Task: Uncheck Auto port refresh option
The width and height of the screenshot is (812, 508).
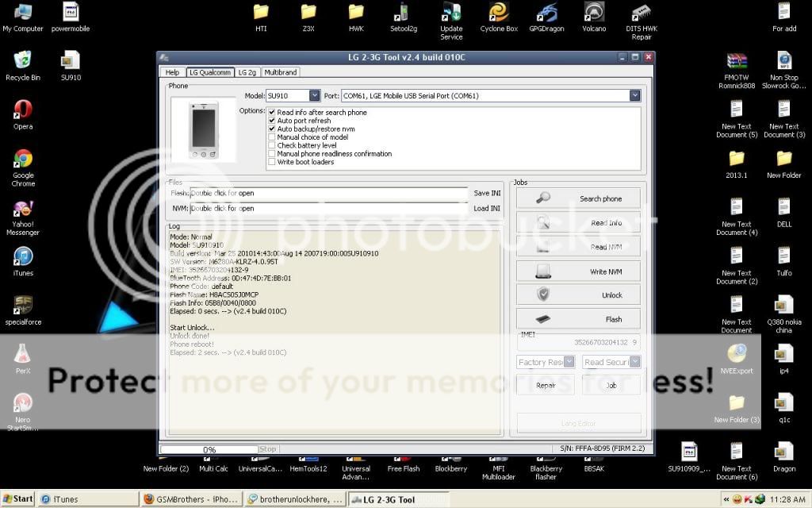Action: (x=271, y=121)
